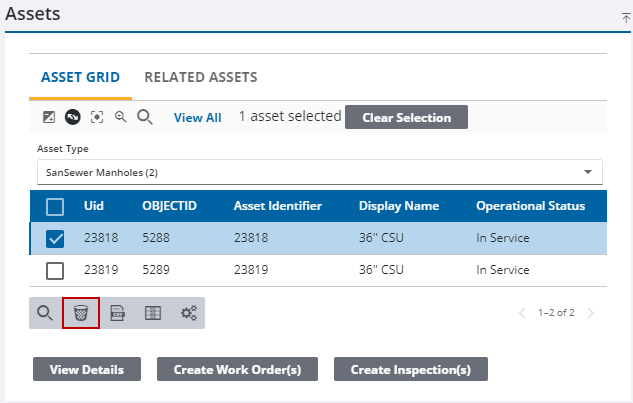The width and height of the screenshot is (633, 403).
Task: Toggle the select-all header checkbox
Action: click(x=56, y=207)
